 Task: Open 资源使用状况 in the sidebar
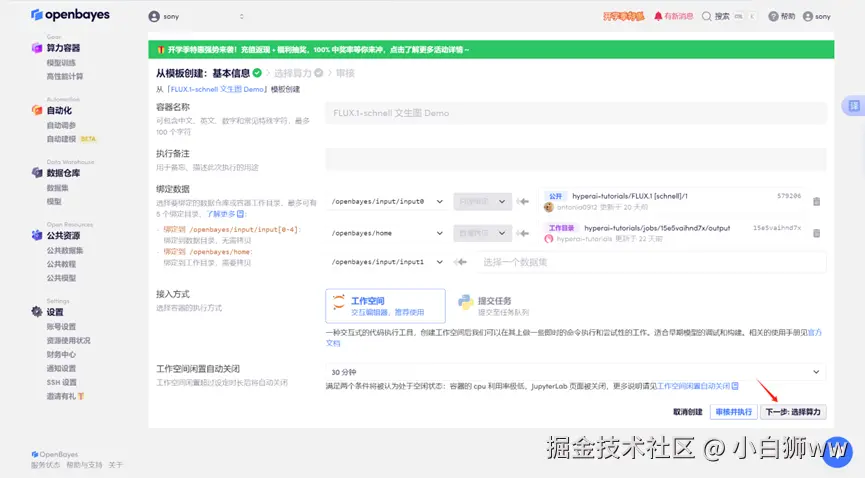click(68, 341)
